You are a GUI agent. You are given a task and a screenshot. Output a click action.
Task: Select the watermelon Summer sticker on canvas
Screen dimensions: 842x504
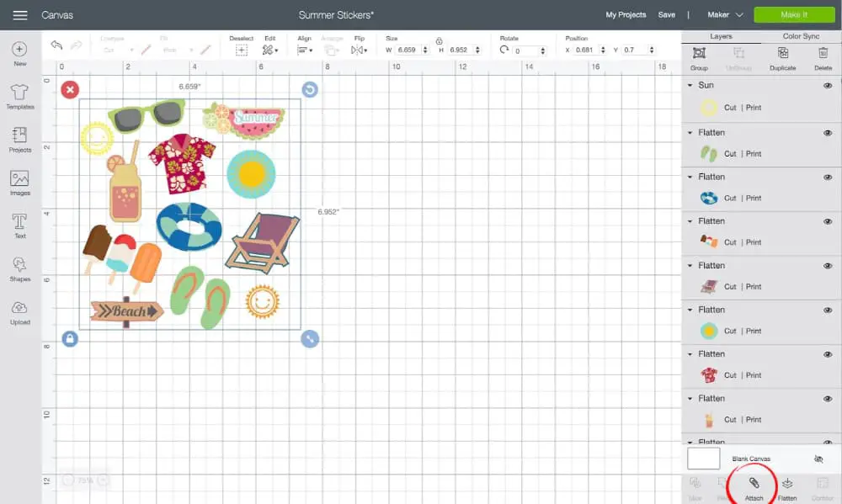point(244,121)
